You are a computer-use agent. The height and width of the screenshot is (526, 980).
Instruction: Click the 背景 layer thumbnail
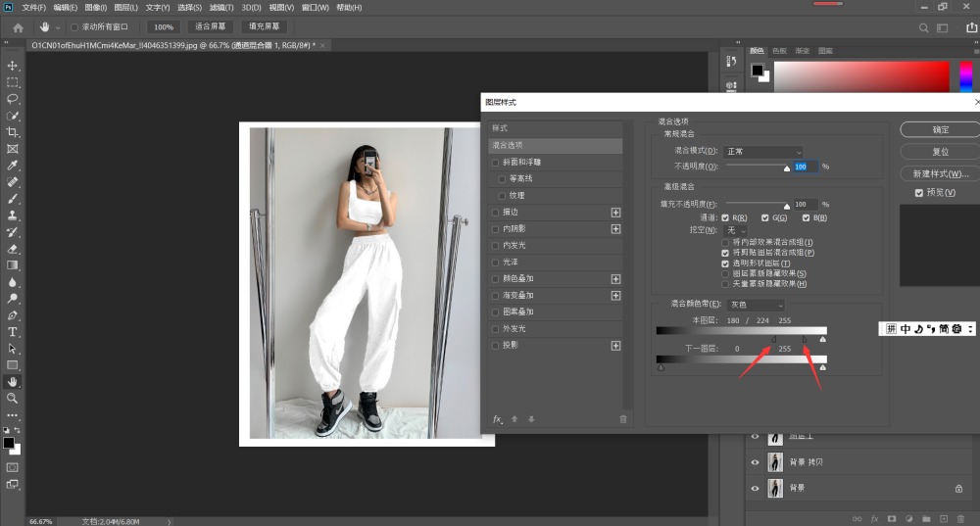(775, 488)
